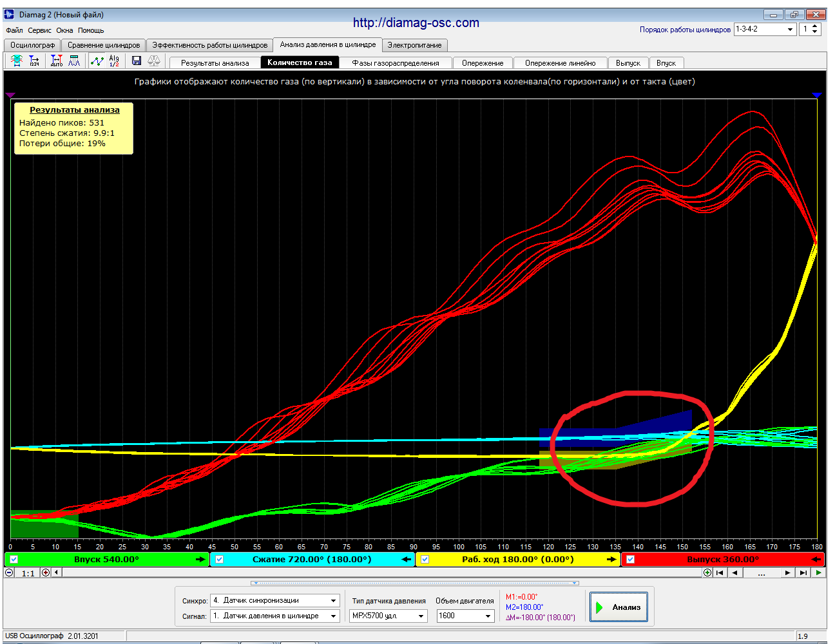The height and width of the screenshot is (644, 835).
Task: Toggle the Впуск 540.00° checkbox
Action: pos(14,560)
